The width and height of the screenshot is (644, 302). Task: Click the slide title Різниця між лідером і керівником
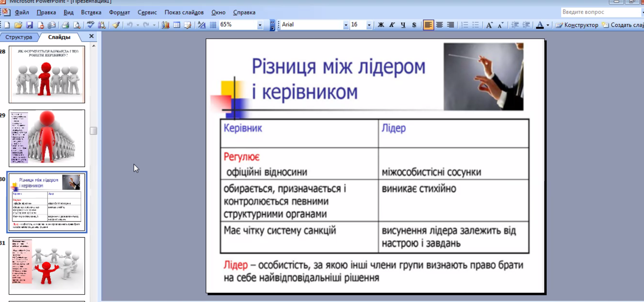pyautogui.click(x=338, y=79)
